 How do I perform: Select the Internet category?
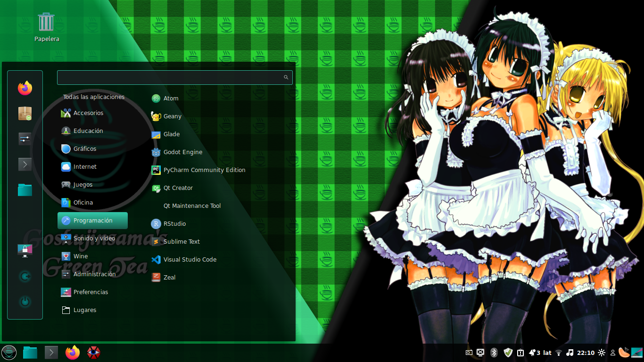pyautogui.click(x=85, y=167)
